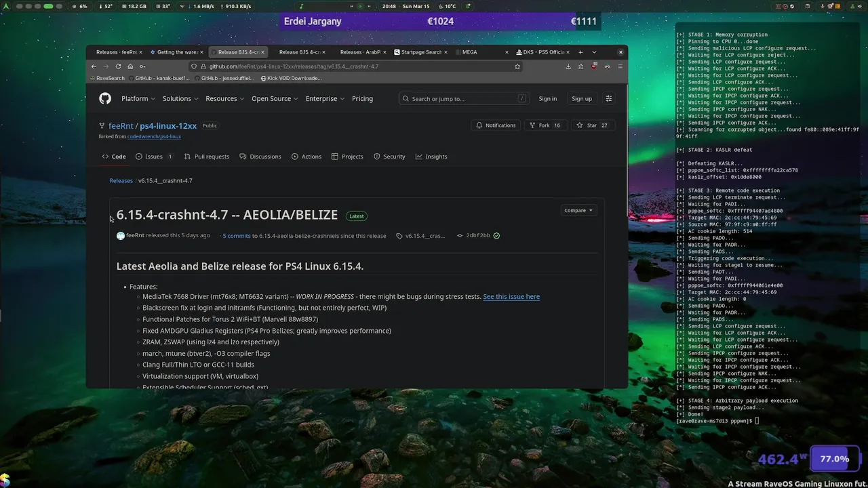Click the green verified check icon
Image resolution: width=868 pixels, height=488 pixels.
[496, 236]
